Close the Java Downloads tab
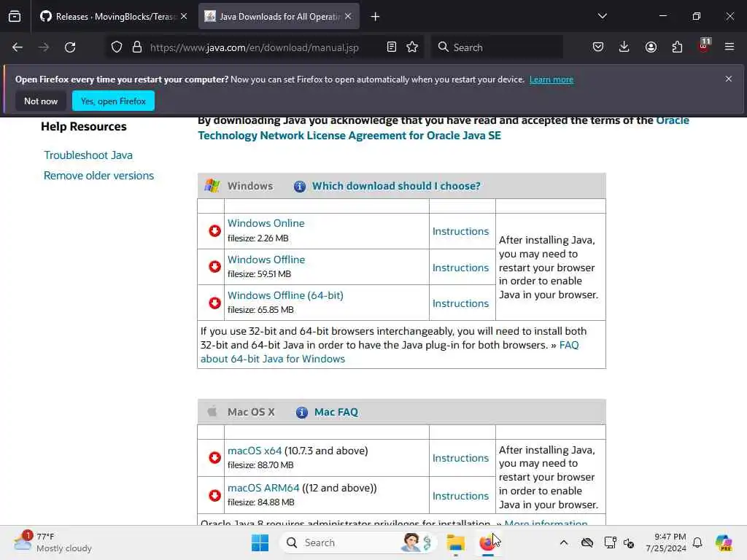Image resolution: width=747 pixels, height=560 pixels. (x=348, y=17)
